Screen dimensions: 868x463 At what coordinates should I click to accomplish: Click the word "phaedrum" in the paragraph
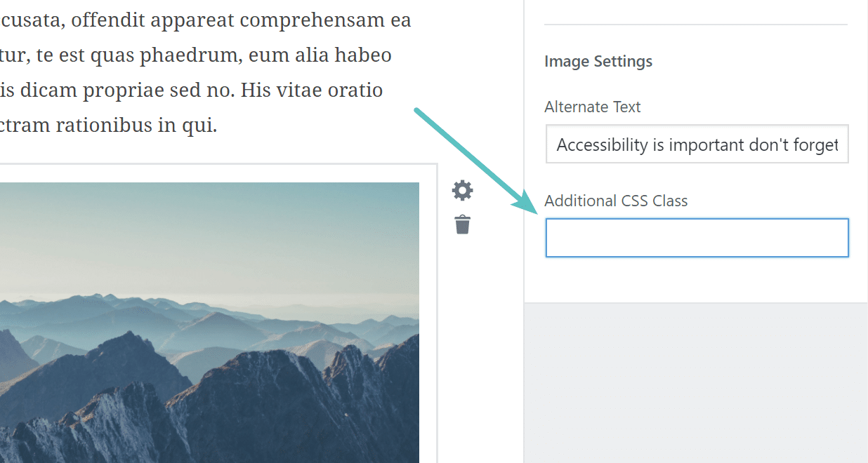[186, 55]
